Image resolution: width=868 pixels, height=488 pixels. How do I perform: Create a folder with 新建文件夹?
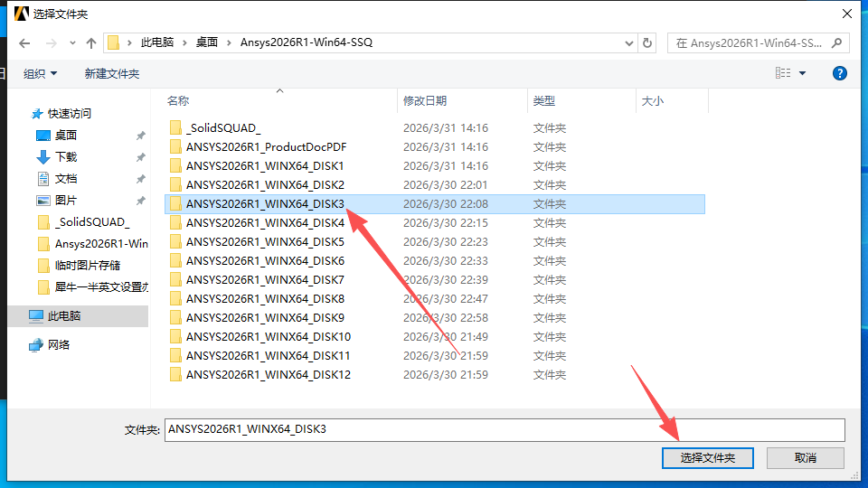click(x=112, y=73)
